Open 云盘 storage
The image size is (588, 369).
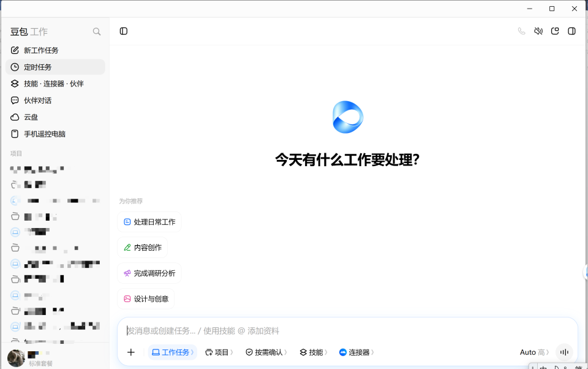coord(55,117)
